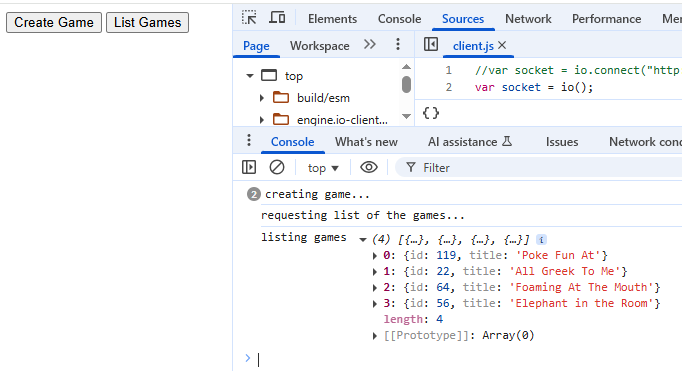Show more Sources navigator tabs
This screenshot has height=371, width=682.
click(x=370, y=44)
